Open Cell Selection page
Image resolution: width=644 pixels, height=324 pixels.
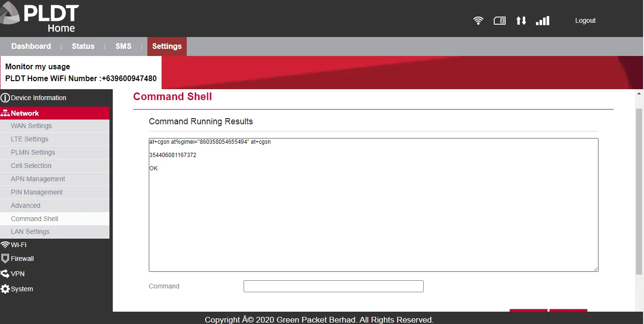click(x=54, y=166)
